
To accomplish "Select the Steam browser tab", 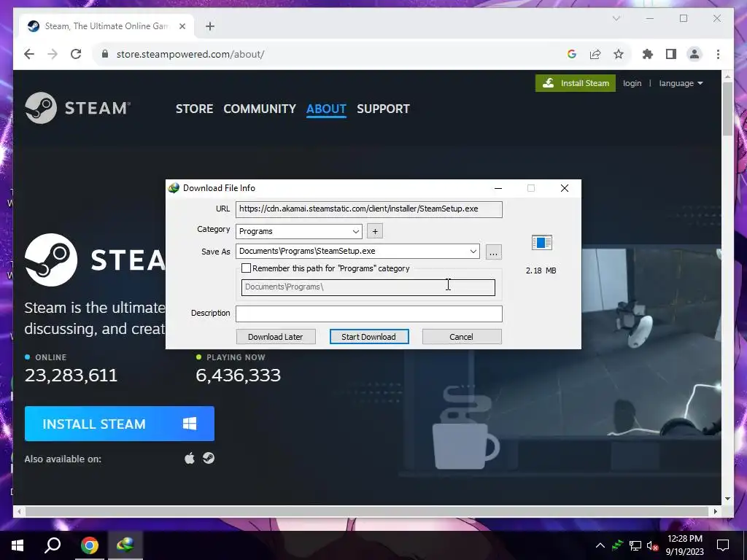I will [x=106, y=26].
